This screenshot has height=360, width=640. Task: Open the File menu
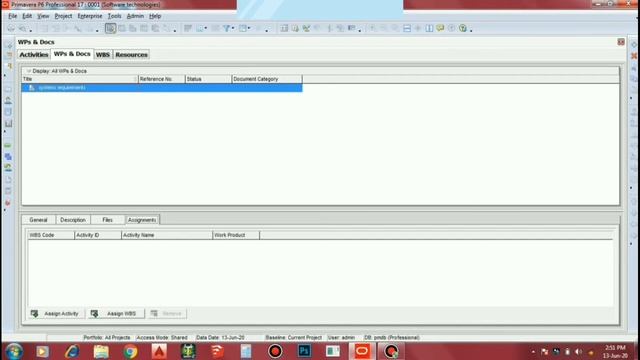pyautogui.click(x=13, y=16)
